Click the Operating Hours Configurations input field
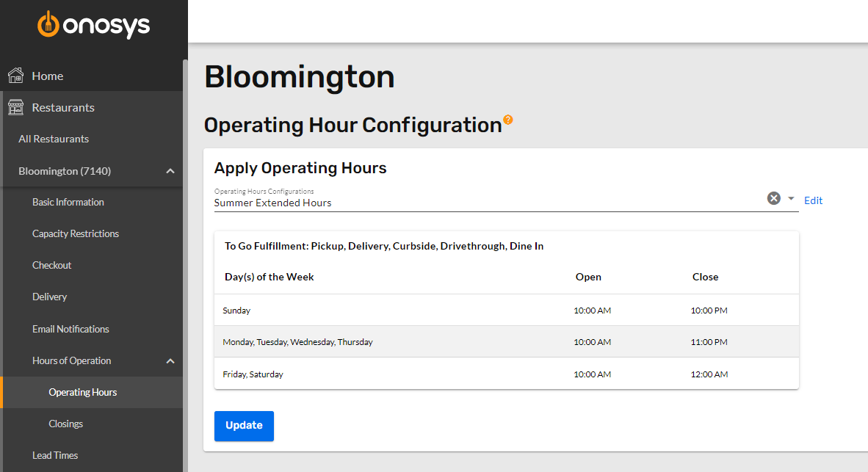 coord(441,203)
